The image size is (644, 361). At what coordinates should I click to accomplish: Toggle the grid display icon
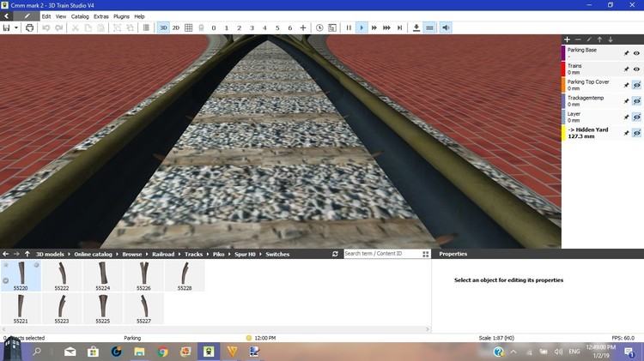(189, 28)
